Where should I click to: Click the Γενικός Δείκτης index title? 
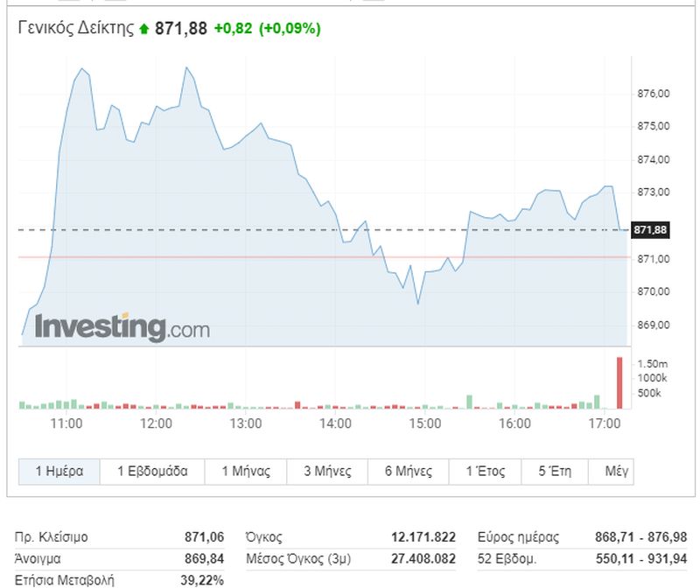click(x=76, y=29)
